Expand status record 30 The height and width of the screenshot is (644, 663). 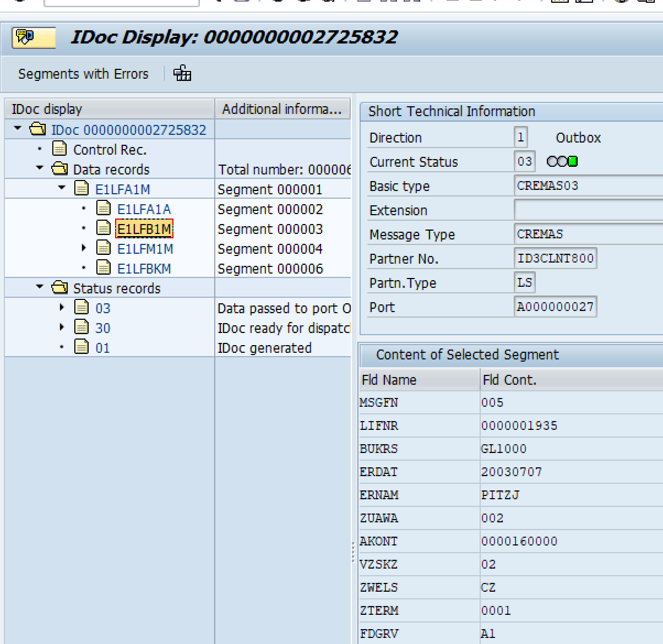pyautogui.click(x=62, y=328)
